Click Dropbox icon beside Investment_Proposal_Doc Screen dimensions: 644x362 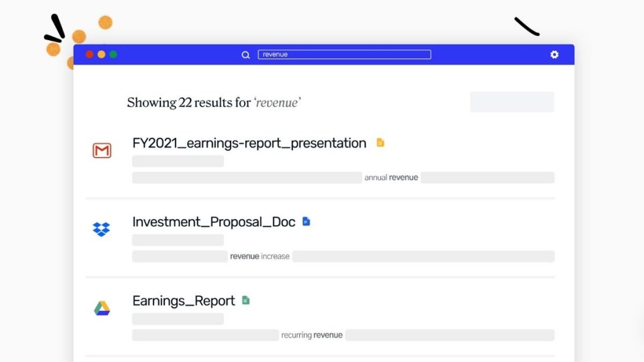pyautogui.click(x=101, y=229)
